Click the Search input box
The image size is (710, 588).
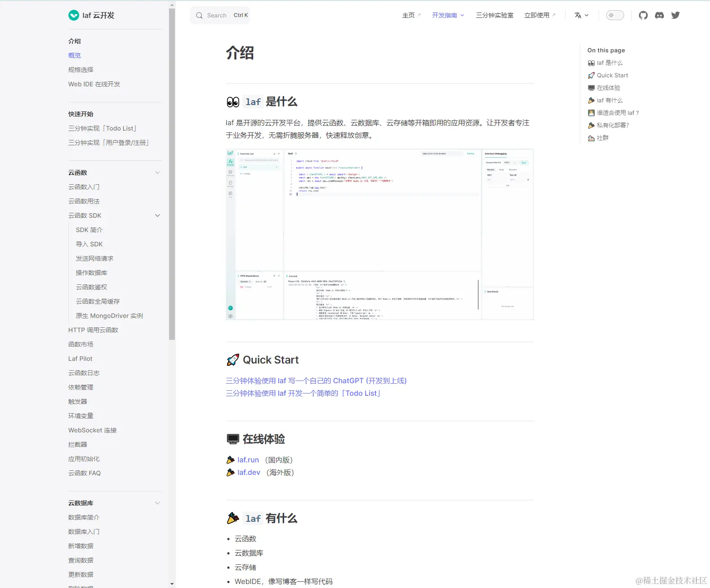coord(220,15)
